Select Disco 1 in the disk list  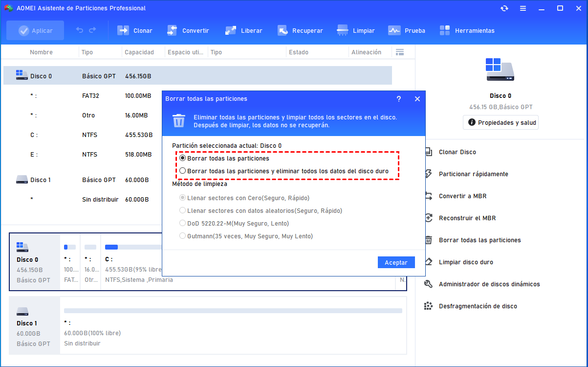pyautogui.click(x=41, y=180)
